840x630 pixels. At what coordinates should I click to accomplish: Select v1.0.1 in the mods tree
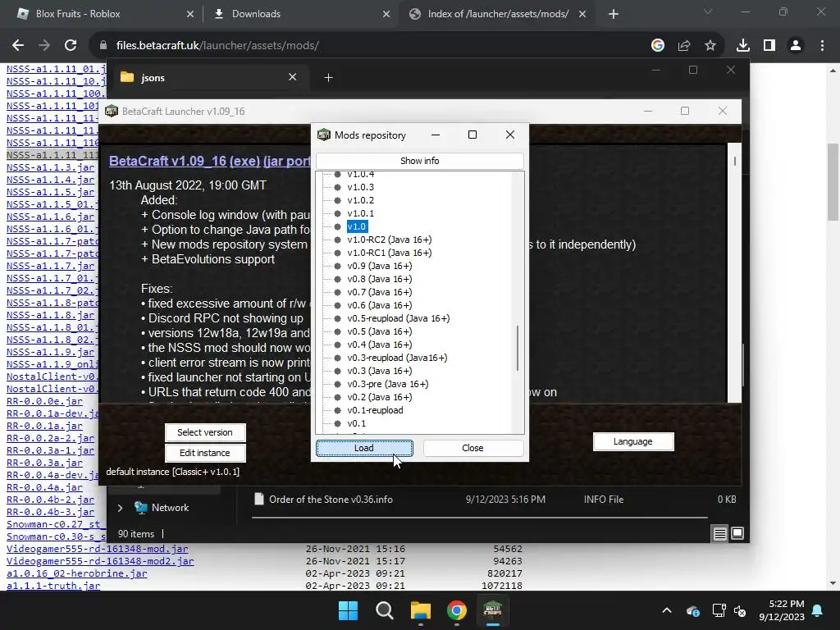(361, 213)
